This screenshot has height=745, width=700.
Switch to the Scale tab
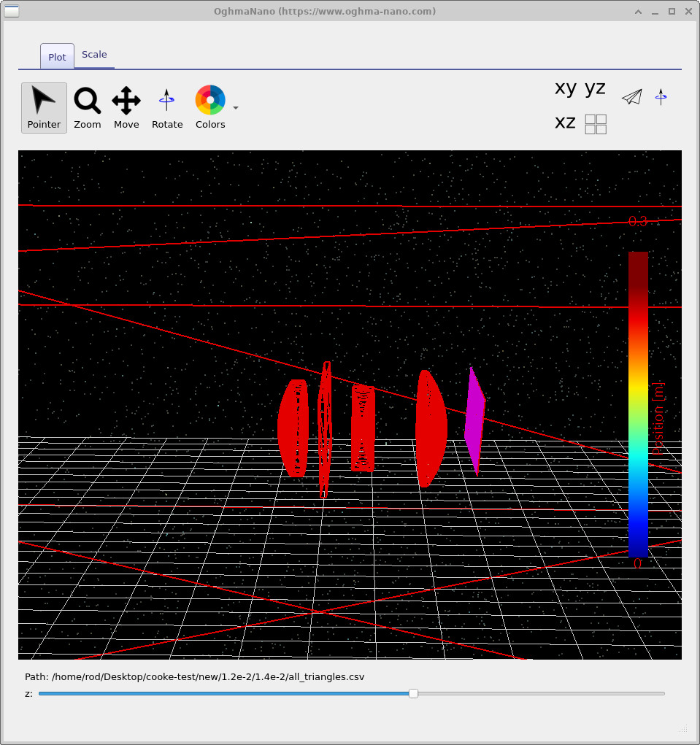(x=94, y=54)
